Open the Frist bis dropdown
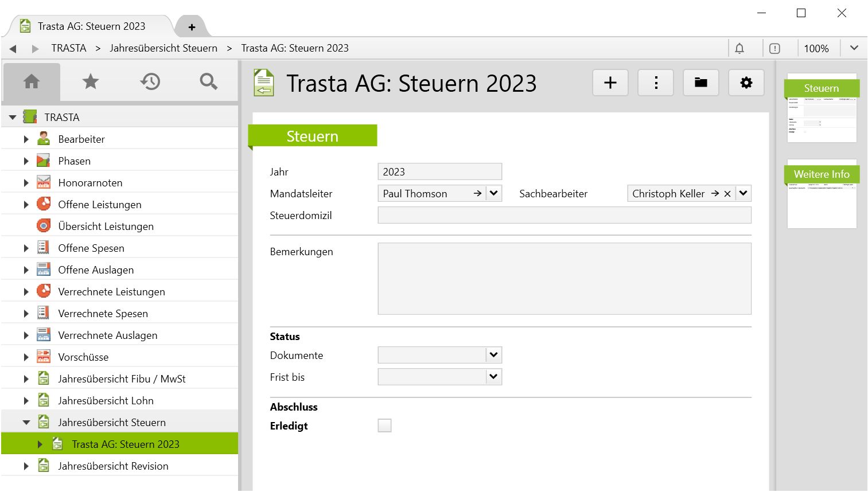The image size is (868, 492). 493,377
